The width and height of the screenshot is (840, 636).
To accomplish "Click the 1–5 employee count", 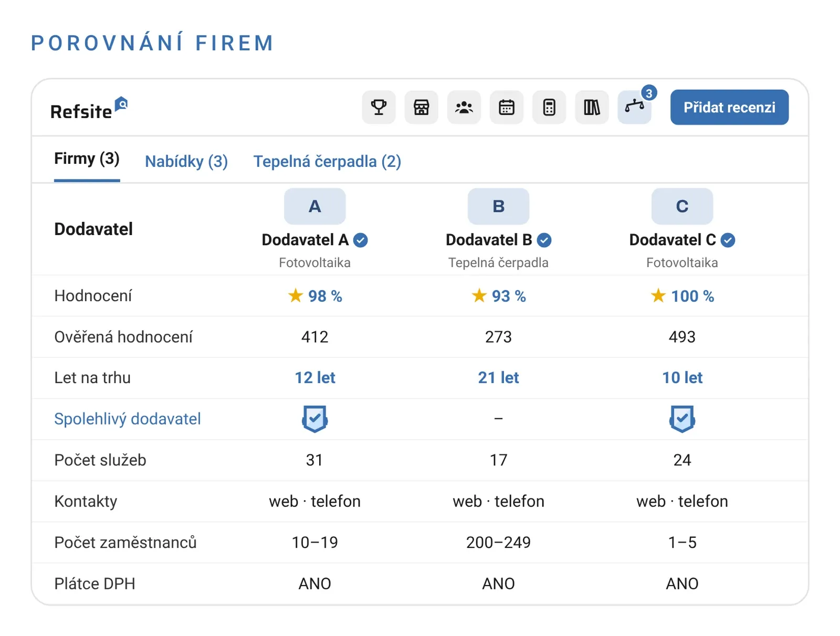I will pos(682,542).
